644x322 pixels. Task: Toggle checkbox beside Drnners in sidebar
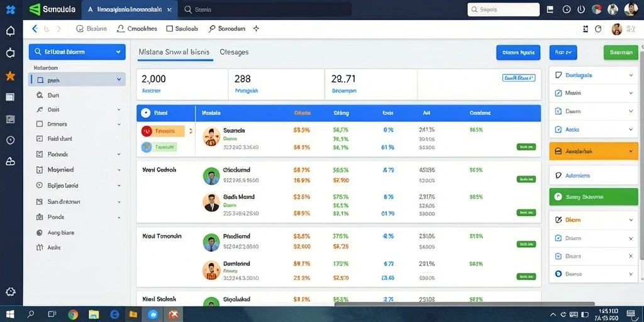click(x=40, y=124)
